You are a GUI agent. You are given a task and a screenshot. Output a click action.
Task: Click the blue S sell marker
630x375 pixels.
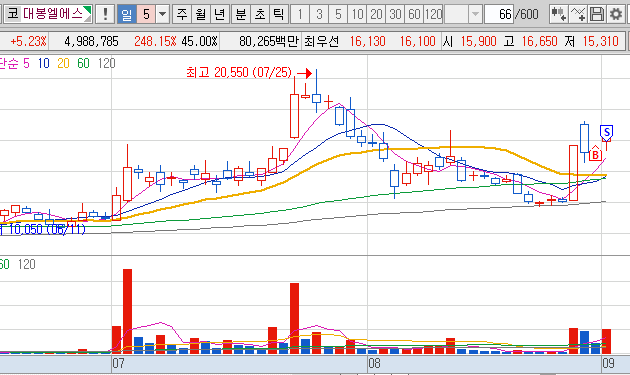(x=607, y=132)
